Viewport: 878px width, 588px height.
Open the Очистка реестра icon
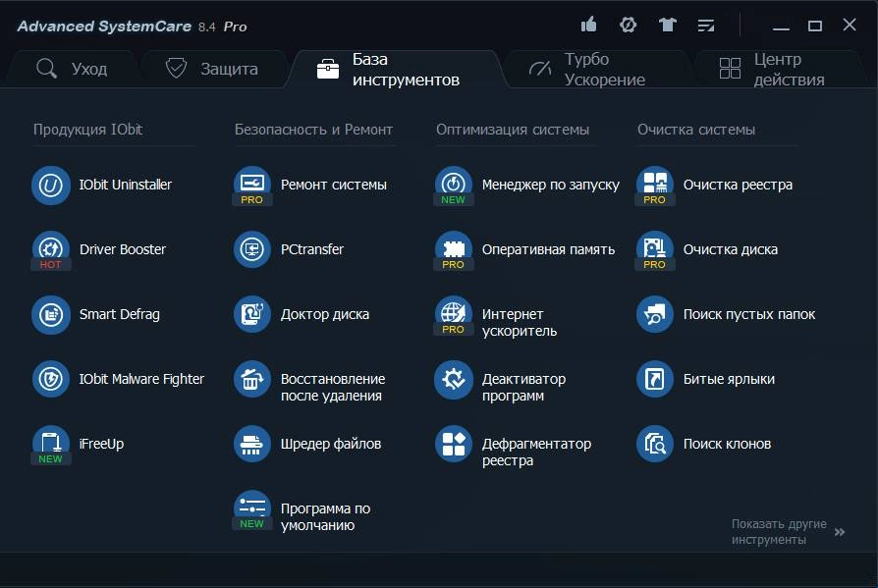tap(655, 186)
